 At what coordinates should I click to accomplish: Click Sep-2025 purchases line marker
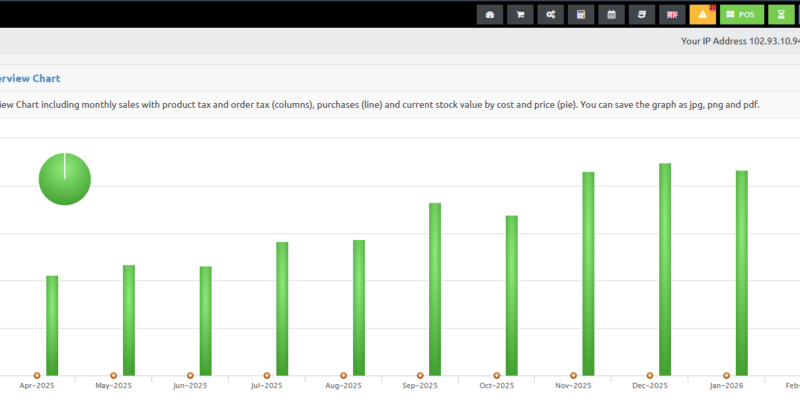tap(420, 376)
